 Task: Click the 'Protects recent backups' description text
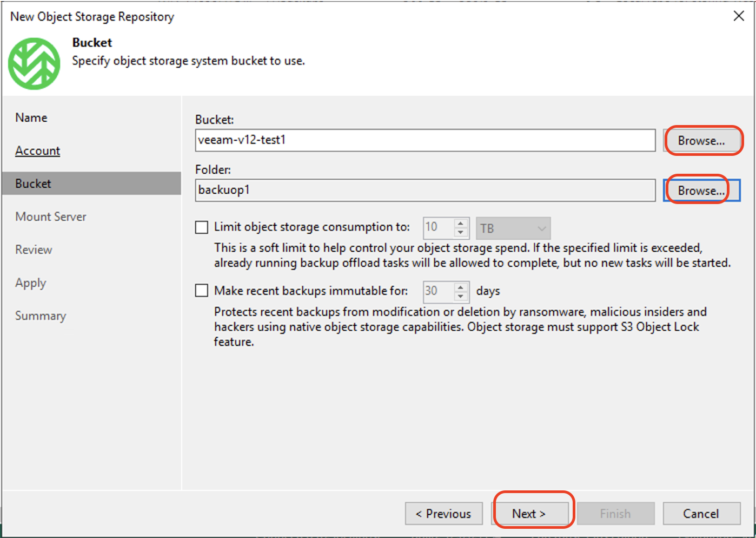pos(460,327)
